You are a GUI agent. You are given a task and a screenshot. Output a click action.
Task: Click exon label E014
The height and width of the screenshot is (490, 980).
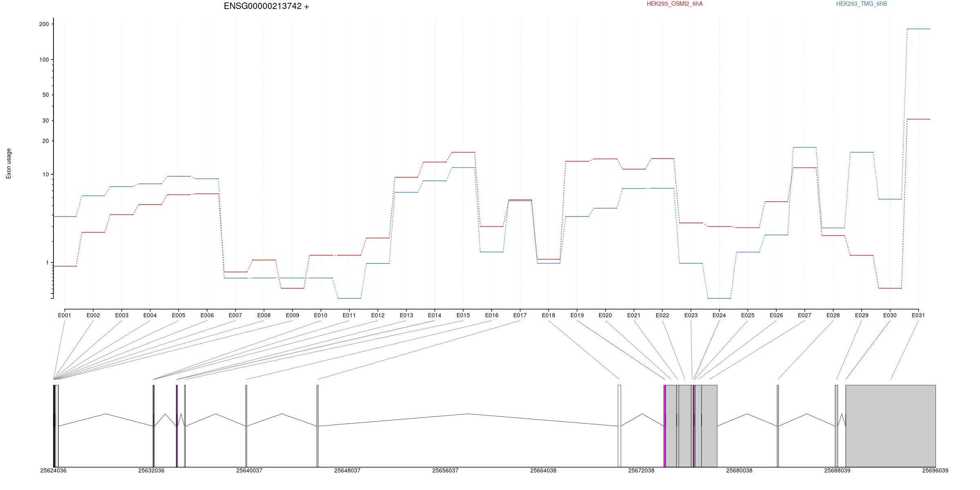(x=434, y=315)
